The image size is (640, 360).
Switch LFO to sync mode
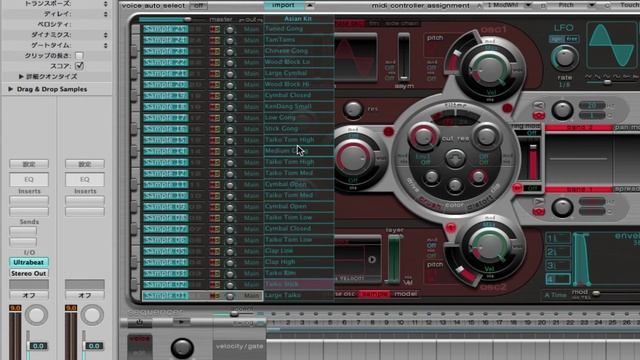pos(556,39)
